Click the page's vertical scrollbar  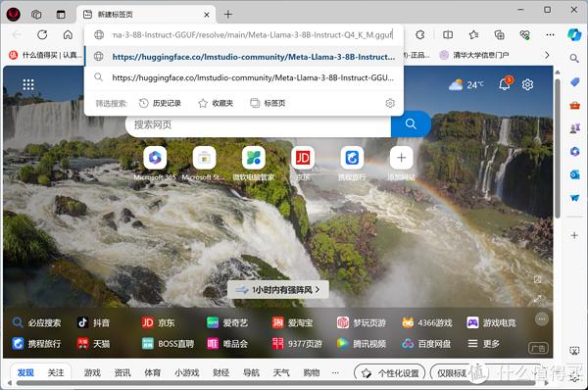(558, 148)
